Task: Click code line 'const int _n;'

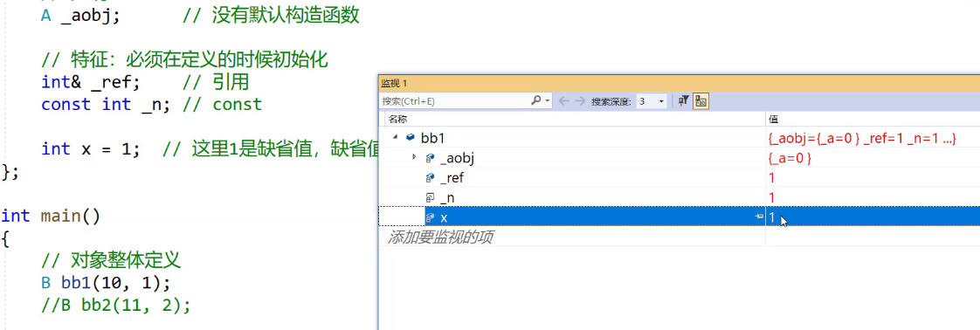Action: point(106,104)
